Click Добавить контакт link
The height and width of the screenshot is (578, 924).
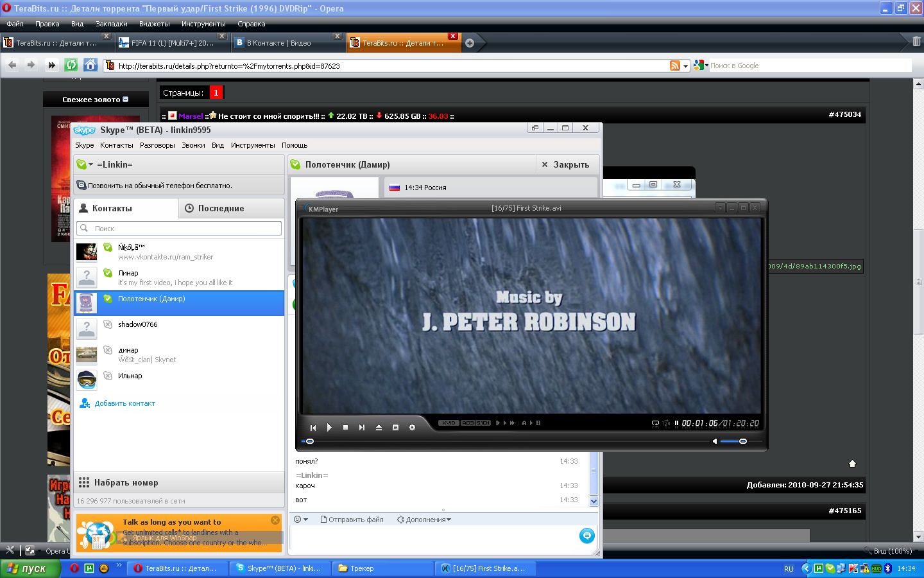pyautogui.click(x=125, y=403)
